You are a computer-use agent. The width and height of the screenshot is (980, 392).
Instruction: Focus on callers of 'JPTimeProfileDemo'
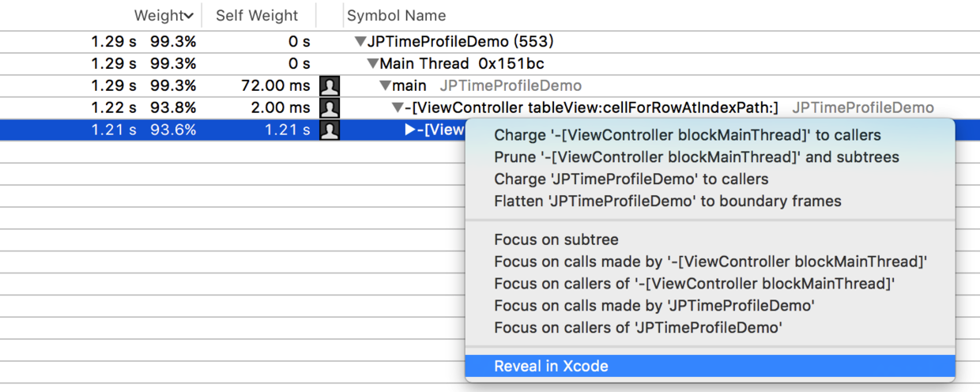(638, 328)
